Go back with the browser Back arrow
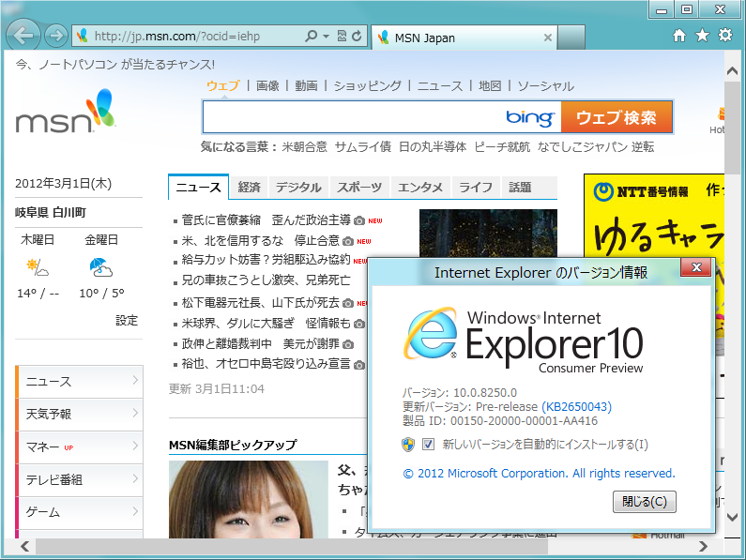The image size is (746, 560). 23,36
